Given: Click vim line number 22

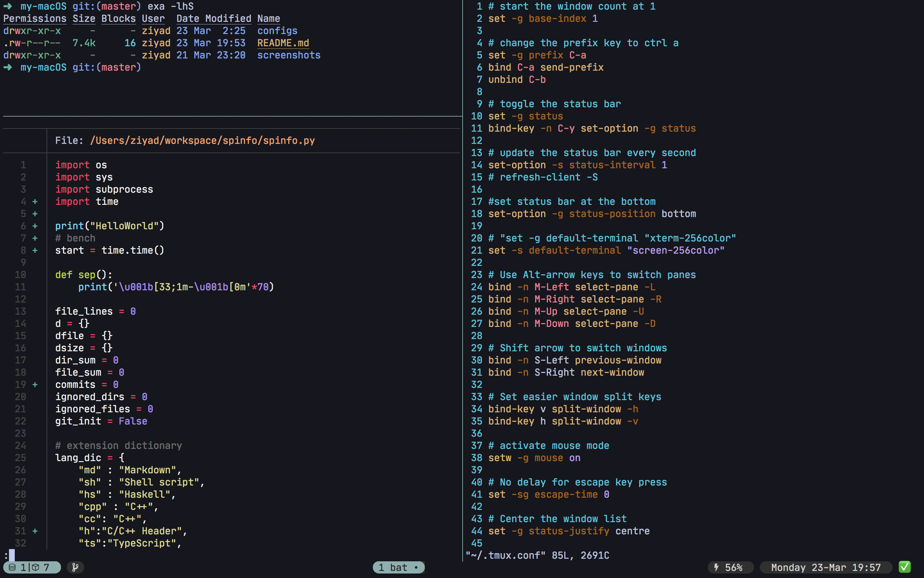Looking at the screenshot, I should [x=476, y=263].
